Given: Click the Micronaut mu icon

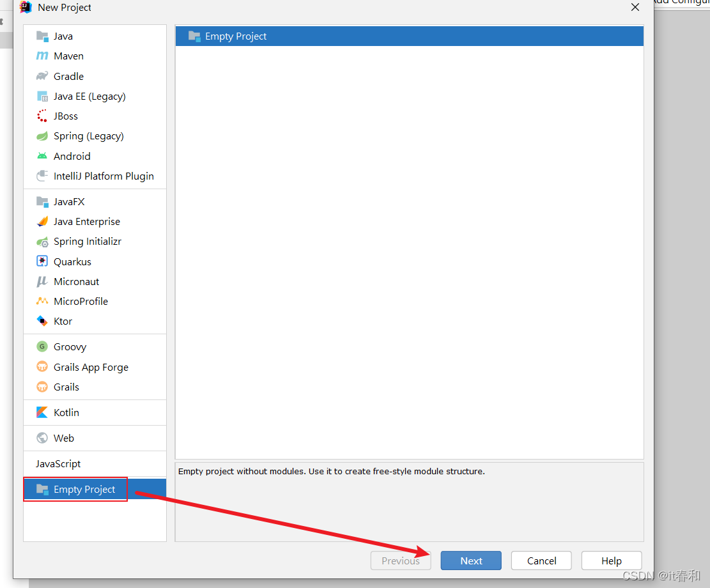Looking at the screenshot, I should pos(42,281).
